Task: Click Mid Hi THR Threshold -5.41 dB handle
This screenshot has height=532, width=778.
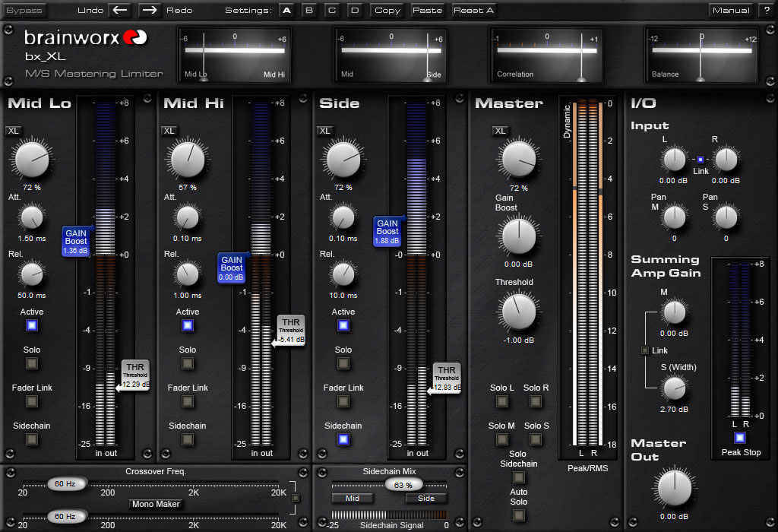Action: 289,330
